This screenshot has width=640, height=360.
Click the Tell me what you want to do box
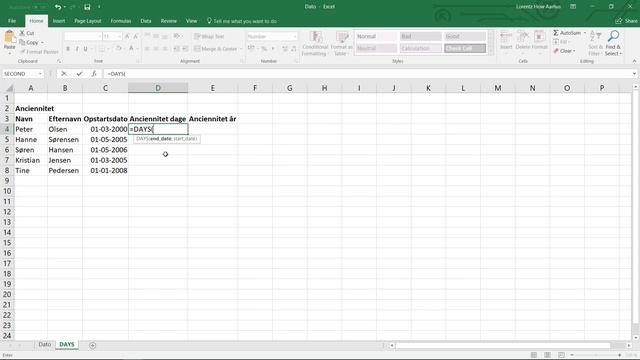click(x=242, y=21)
